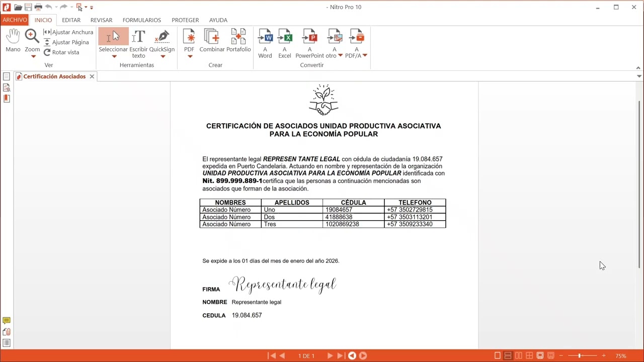Screen dimensions: 644x362
Task: Switch to the AYUDA tab
Action: coord(218,20)
